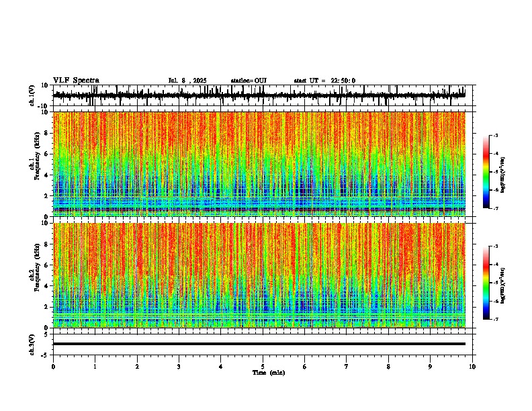The height and width of the screenshot is (411, 532).
Task: Click the "station=OUJ" label
Action: click(249, 81)
